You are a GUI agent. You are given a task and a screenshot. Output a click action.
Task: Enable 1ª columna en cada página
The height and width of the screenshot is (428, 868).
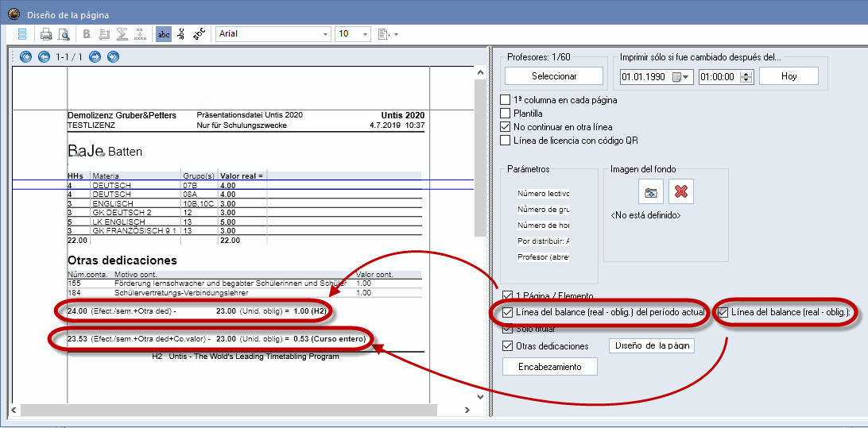coord(505,100)
